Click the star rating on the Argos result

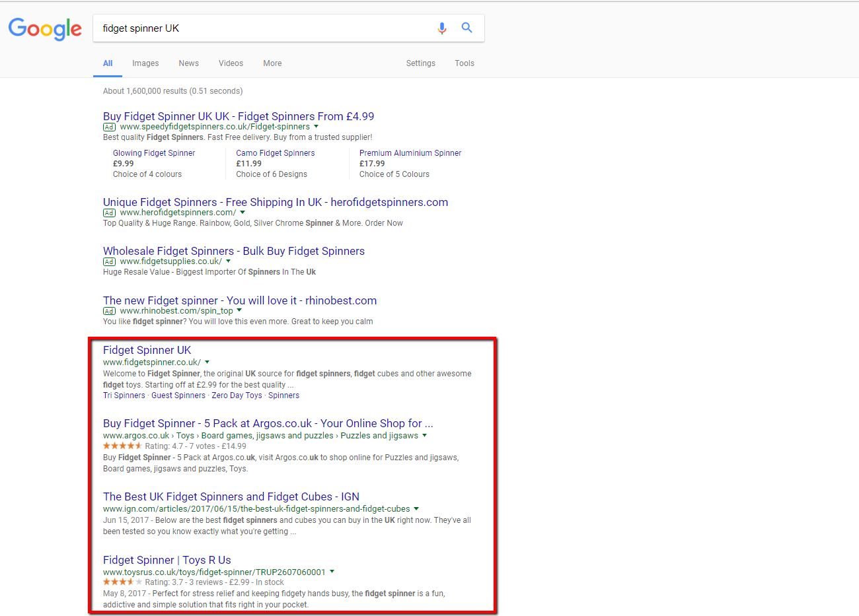[121, 446]
